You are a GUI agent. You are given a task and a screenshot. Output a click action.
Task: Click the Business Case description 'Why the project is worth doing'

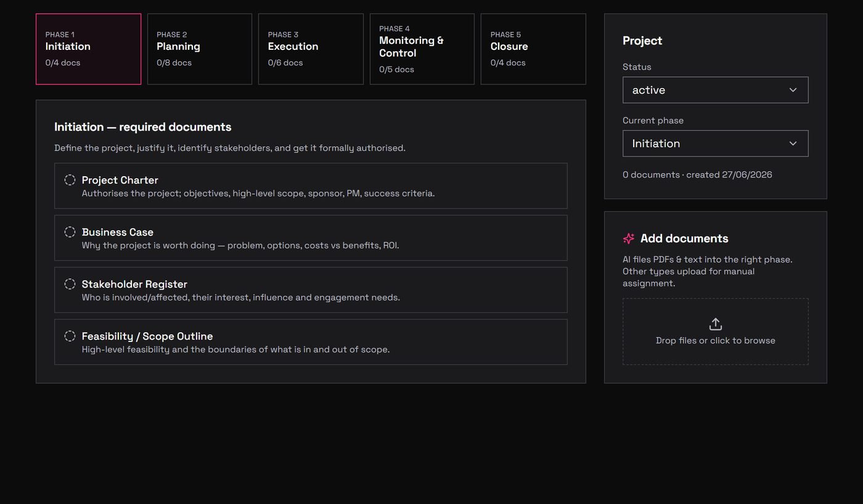coord(240,245)
